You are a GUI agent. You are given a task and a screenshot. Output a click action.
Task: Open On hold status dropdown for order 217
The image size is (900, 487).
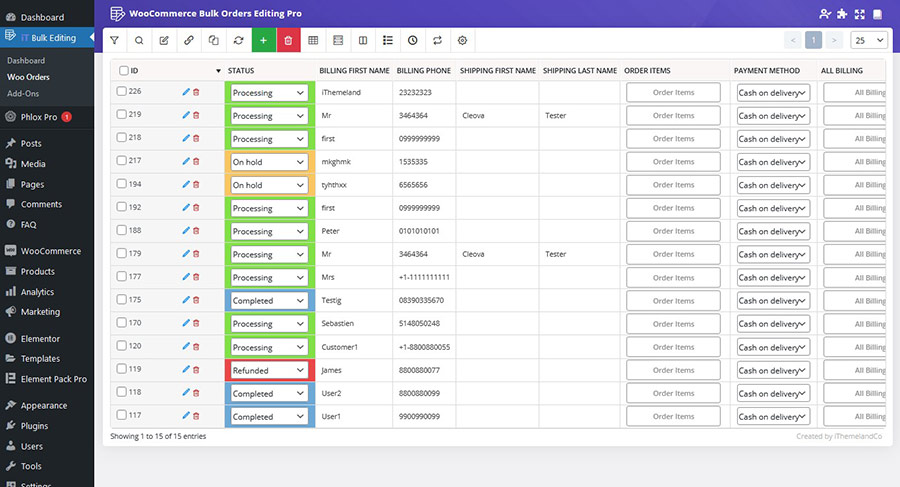click(269, 162)
